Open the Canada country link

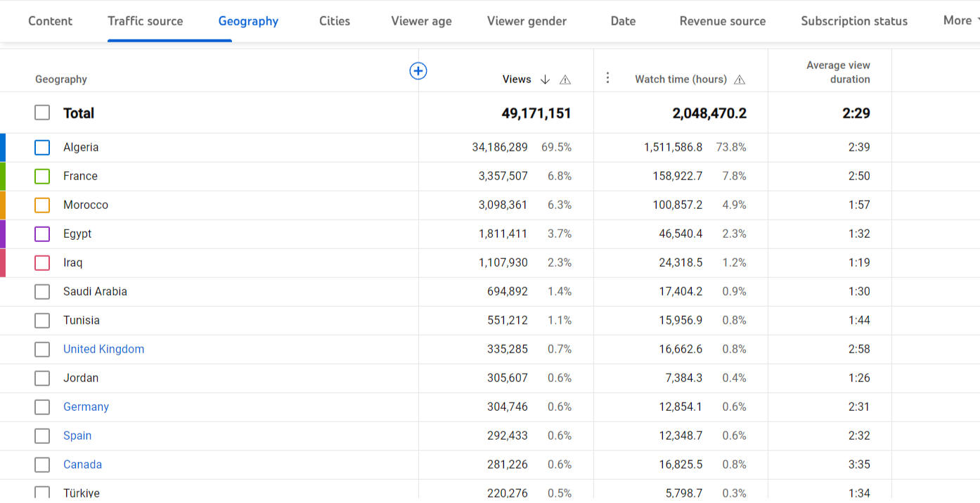coord(82,464)
